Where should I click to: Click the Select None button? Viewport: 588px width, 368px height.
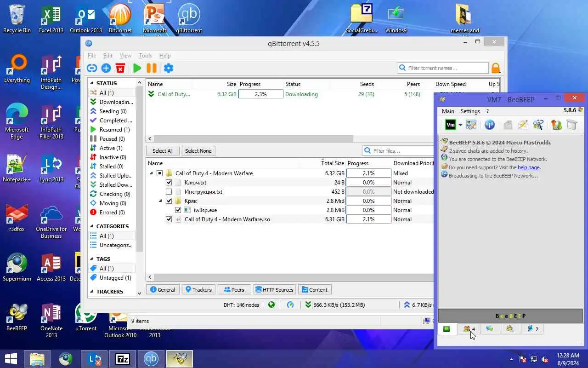198,151
